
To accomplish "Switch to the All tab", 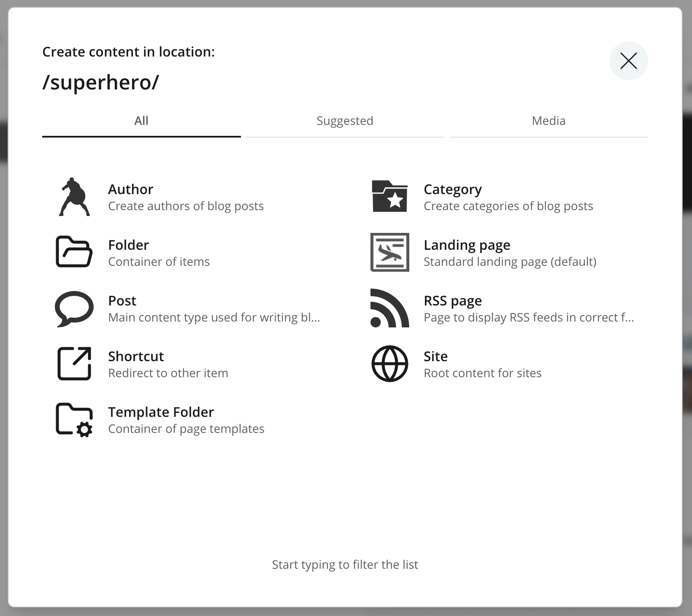I will click(141, 121).
